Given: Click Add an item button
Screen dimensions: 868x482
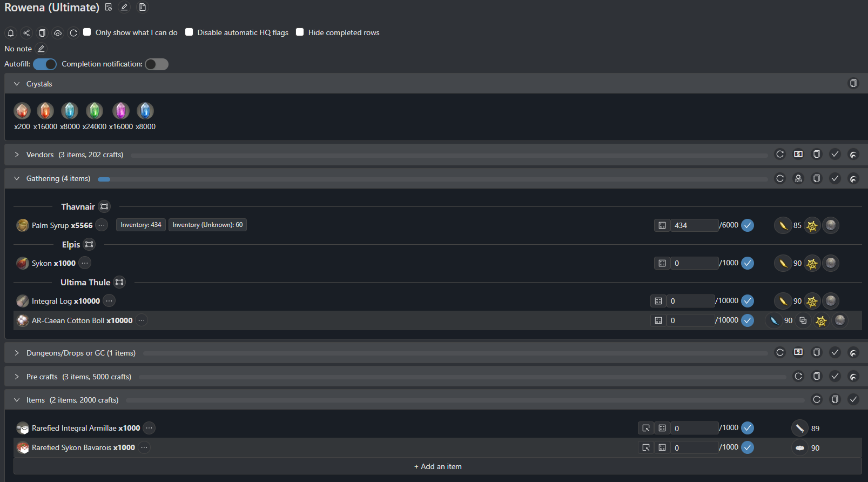Looking at the screenshot, I should pyautogui.click(x=438, y=466).
